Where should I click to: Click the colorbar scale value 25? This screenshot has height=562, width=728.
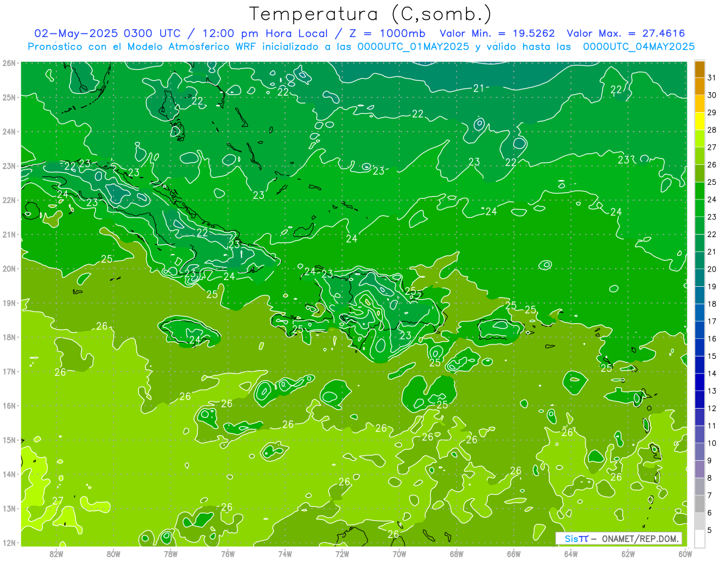point(712,182)
